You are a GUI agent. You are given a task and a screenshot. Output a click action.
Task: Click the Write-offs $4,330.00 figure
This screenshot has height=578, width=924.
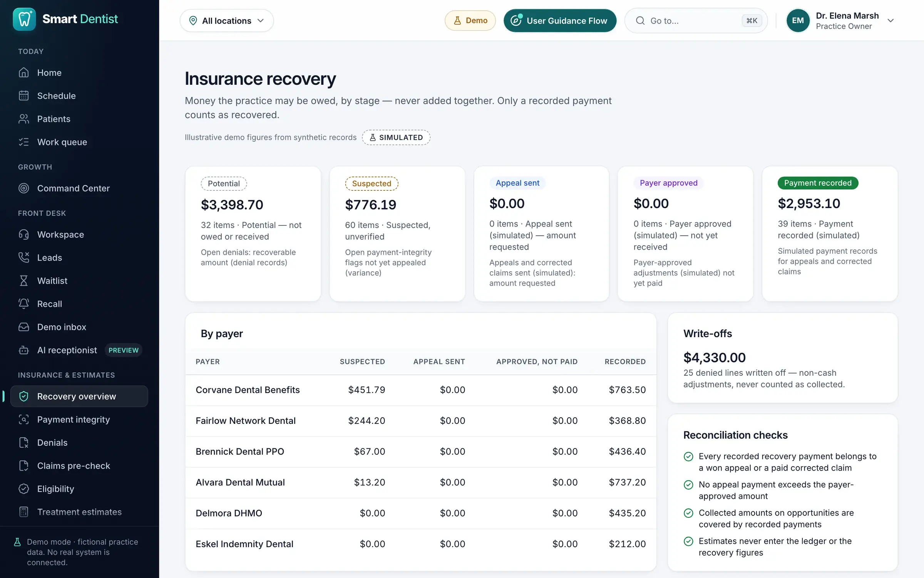tap(715, 357)
